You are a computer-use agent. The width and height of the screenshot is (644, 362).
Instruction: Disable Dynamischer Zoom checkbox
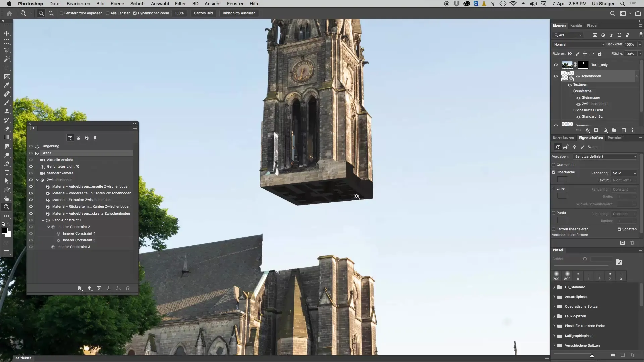(135, 13)
